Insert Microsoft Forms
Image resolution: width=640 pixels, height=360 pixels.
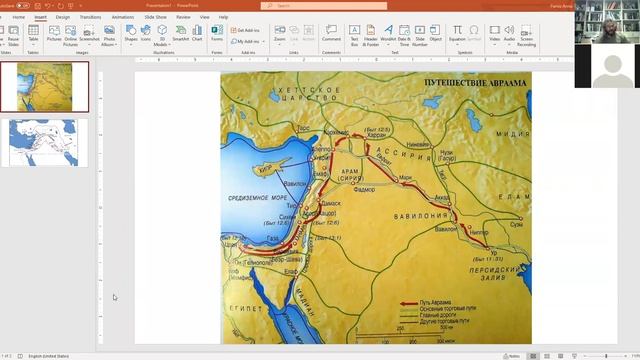[217, 33]
